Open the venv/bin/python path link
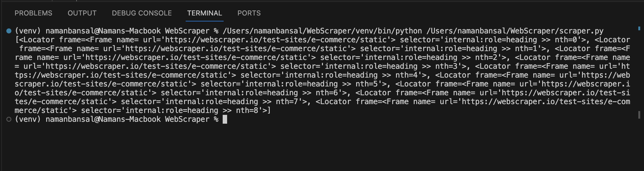 tap(322, 31)
